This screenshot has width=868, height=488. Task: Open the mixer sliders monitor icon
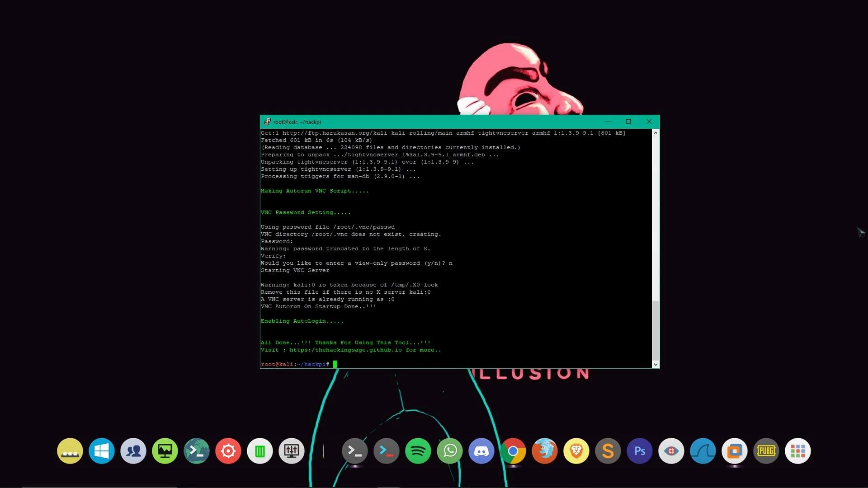coord(292,451)
